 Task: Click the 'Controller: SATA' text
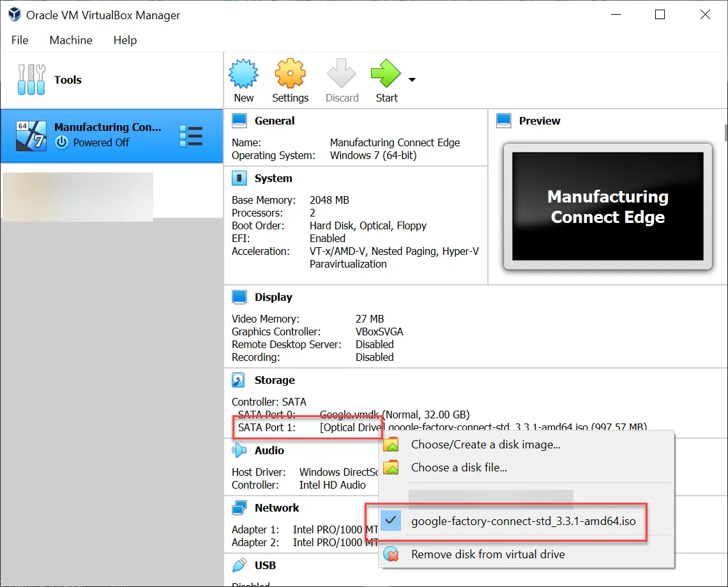269,402
